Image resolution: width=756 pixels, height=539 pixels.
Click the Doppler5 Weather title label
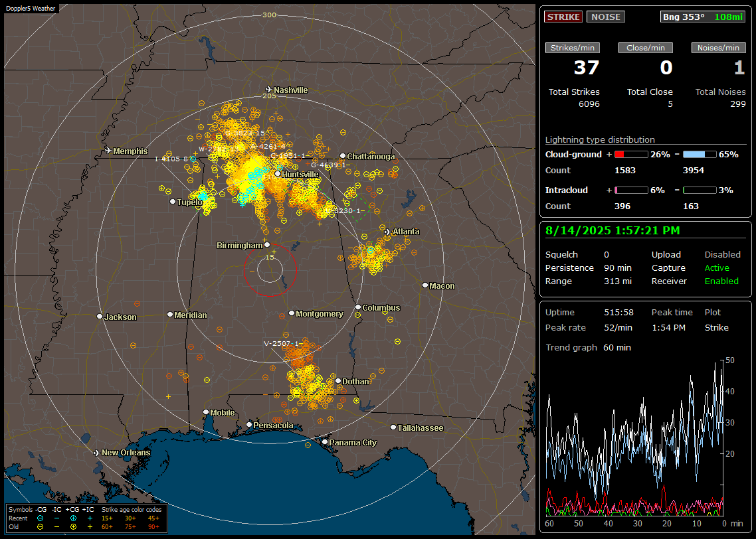point(31,8)
